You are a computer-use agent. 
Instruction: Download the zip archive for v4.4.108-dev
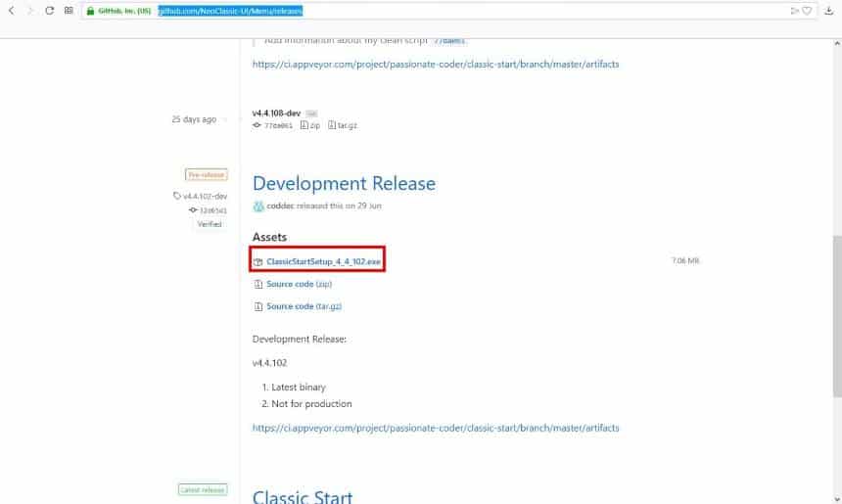point(310,125)
